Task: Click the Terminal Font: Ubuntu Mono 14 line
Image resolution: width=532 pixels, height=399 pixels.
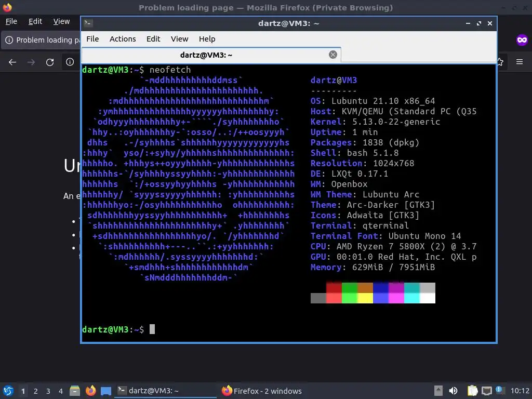Action: pos(386,236)
